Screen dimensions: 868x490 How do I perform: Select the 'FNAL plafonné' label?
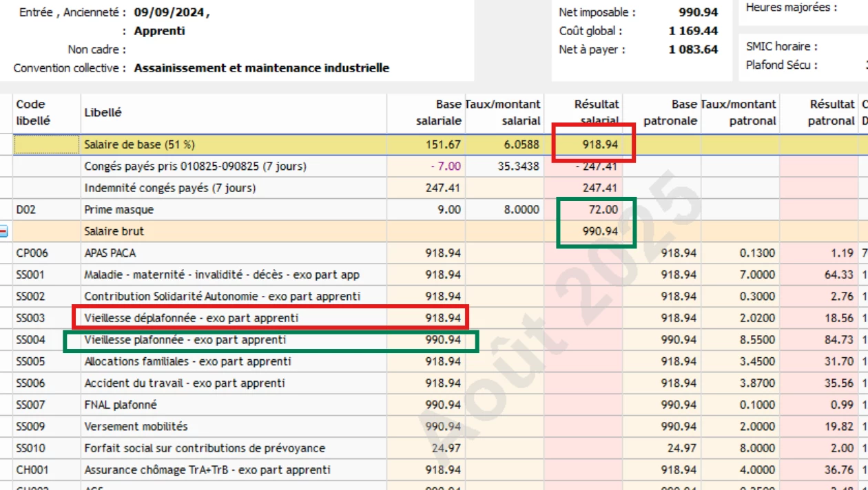[x=121, y=405]
